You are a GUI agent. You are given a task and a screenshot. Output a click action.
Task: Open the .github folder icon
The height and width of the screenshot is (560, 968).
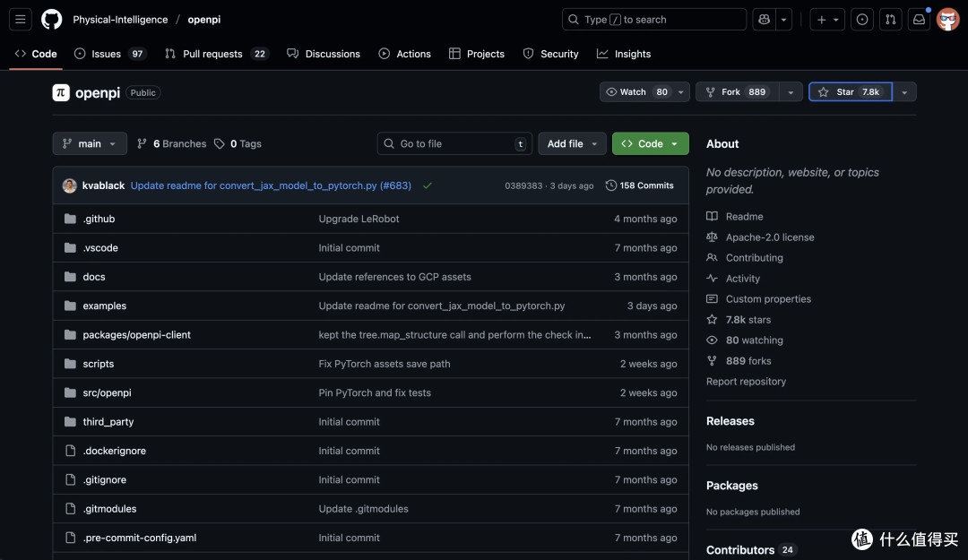coord(71,219)
